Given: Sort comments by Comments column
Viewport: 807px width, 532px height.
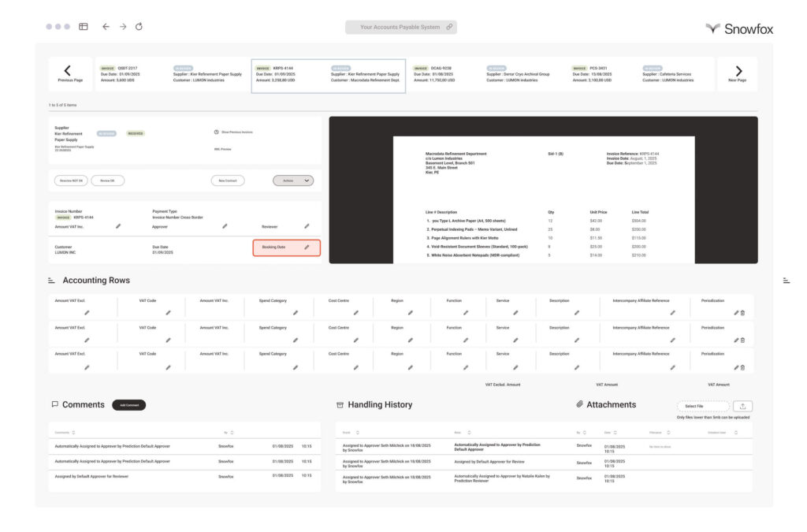Looking at the screenshot, I should coord(73,433).
